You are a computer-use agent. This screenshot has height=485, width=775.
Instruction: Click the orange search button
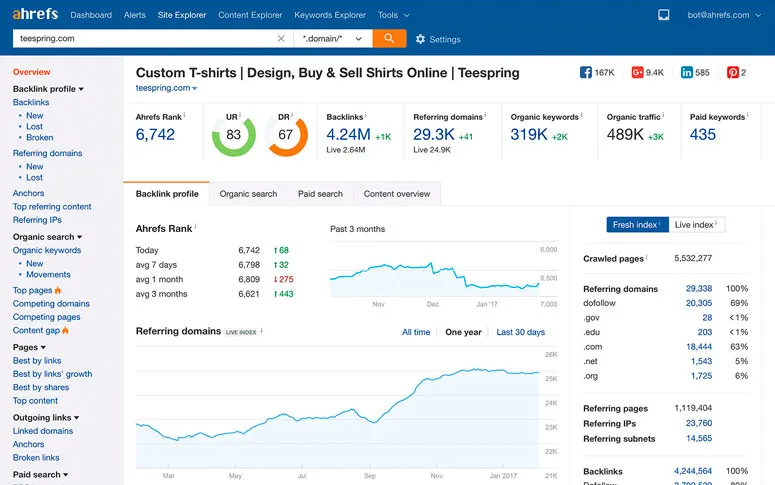389,38
